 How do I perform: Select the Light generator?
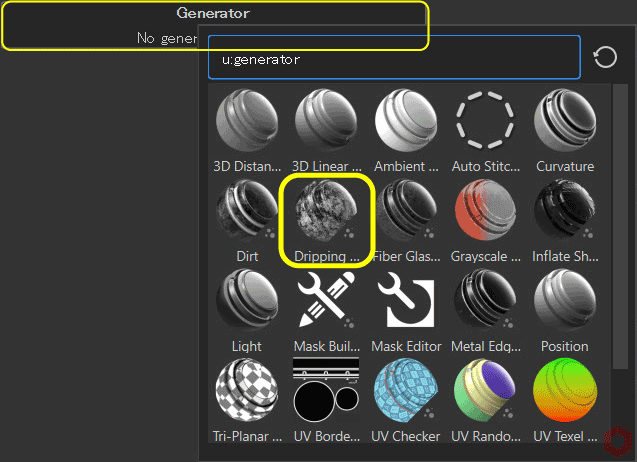click(247, 311)
